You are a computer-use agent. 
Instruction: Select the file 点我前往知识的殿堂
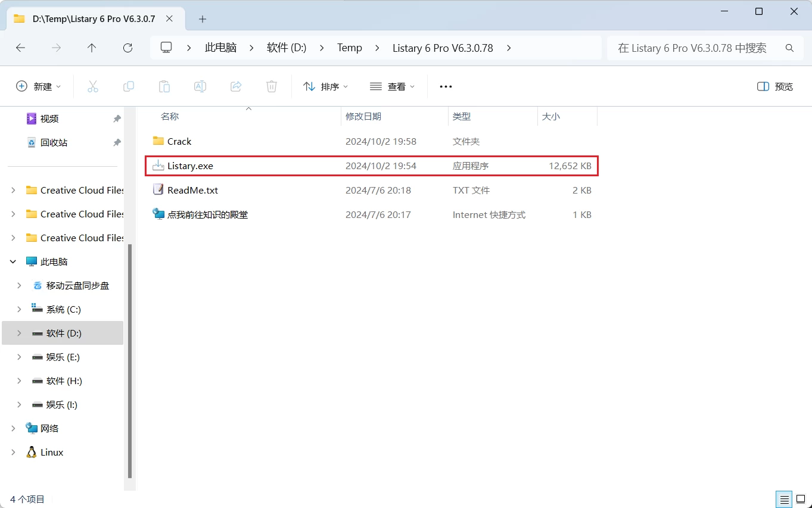pos(208,214)
